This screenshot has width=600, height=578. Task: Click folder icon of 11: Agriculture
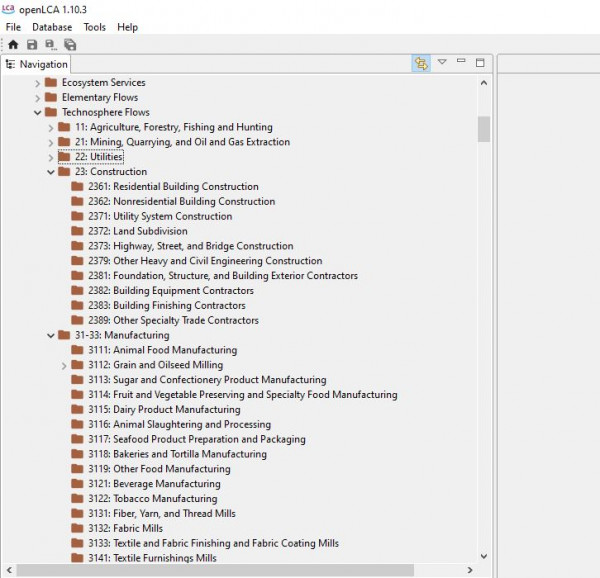tap(64, 127)
